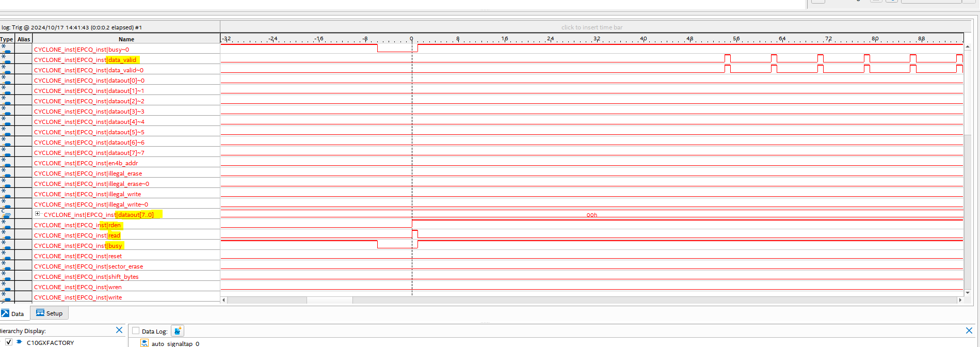Click the 'click to insert time bar' strip
The image size is (980, 347).
point(592,27)
